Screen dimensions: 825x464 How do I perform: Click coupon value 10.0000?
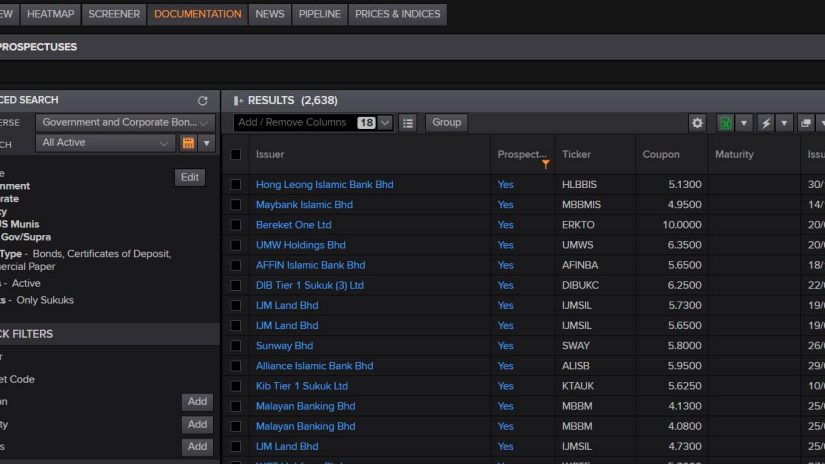point(682,225)
